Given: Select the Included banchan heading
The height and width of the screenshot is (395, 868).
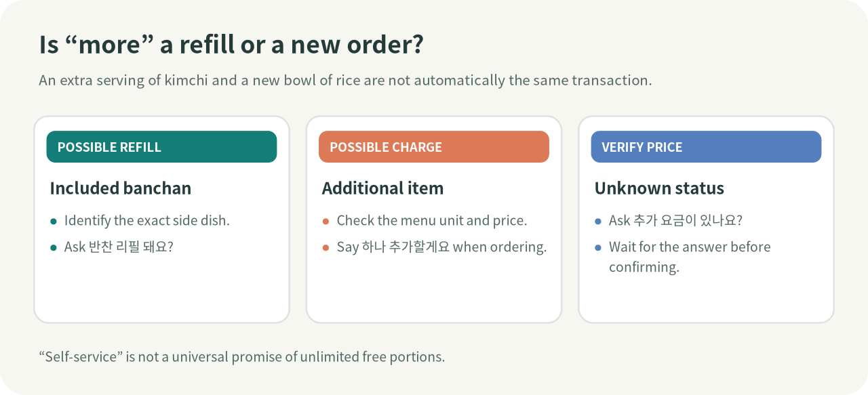Looking at the screenshot, I should coord(121,188).
